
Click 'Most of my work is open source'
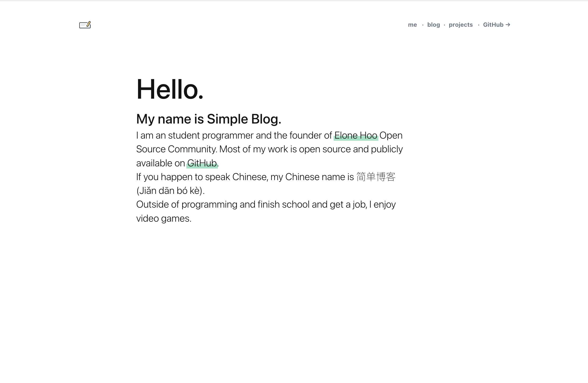[285, 149]
